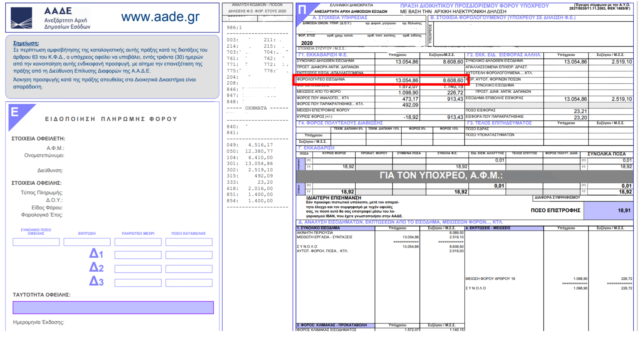Click the ΕΚΠΤΩΣΗ input box

click(87, 242)
